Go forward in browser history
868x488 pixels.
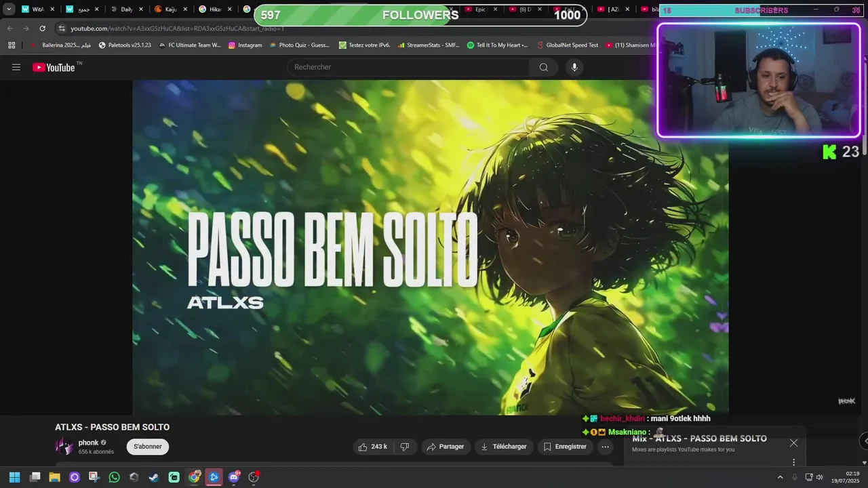pyautogui.click(x=26, y=28)
